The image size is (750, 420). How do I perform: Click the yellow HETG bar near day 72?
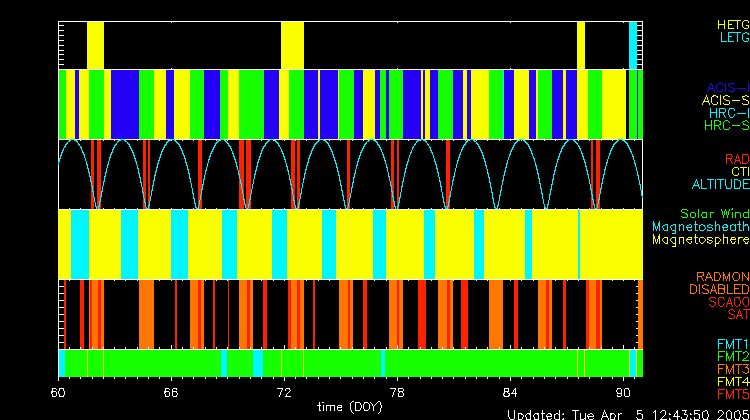[292, 44]
